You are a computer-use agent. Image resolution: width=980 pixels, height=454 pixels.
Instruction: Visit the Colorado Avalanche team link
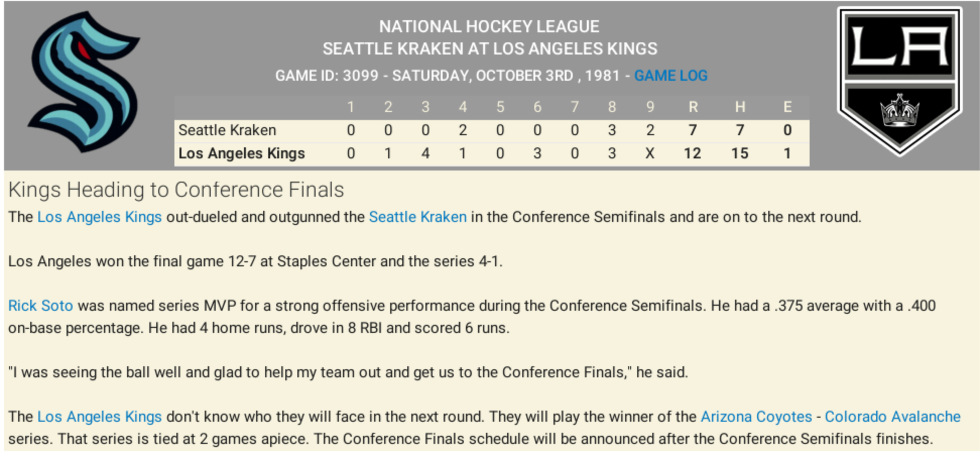892,417
